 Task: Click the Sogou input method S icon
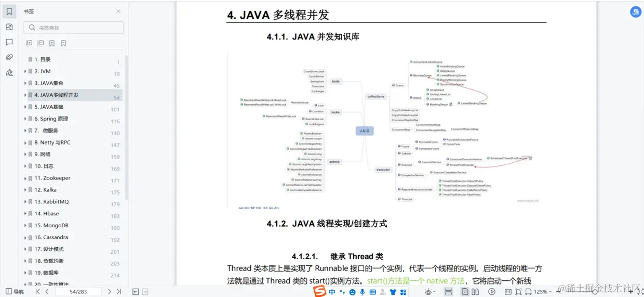coord(319,292)
